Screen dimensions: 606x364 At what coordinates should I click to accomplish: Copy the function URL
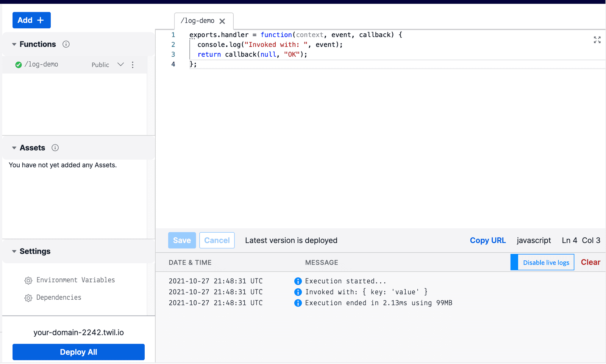click(x=487, y=240)
